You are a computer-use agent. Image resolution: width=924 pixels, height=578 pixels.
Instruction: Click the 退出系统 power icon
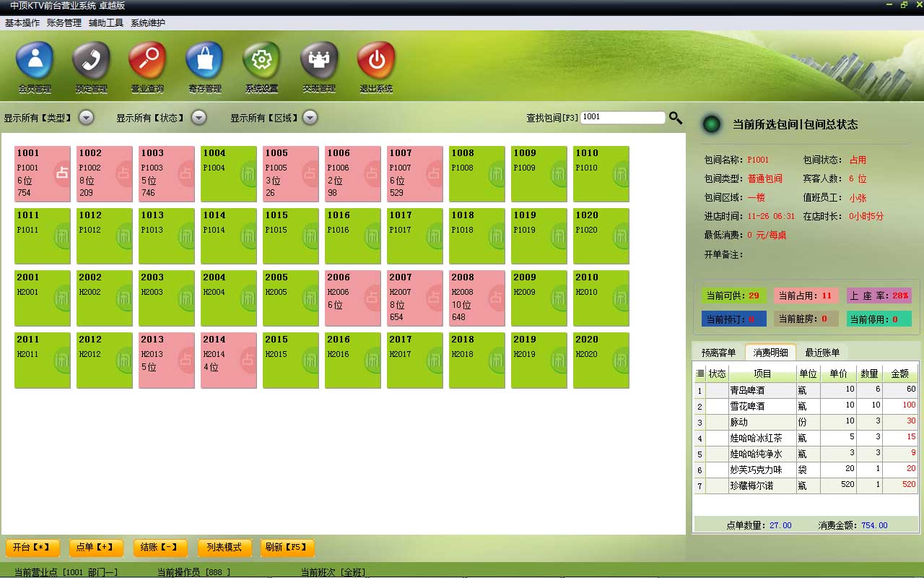376,61
